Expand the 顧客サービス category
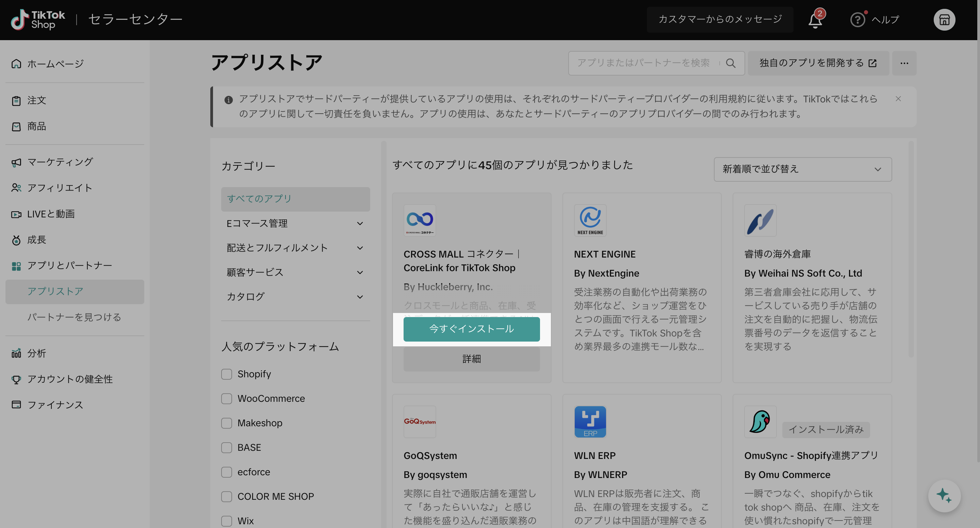980x528 pixels. click(295, 273)
